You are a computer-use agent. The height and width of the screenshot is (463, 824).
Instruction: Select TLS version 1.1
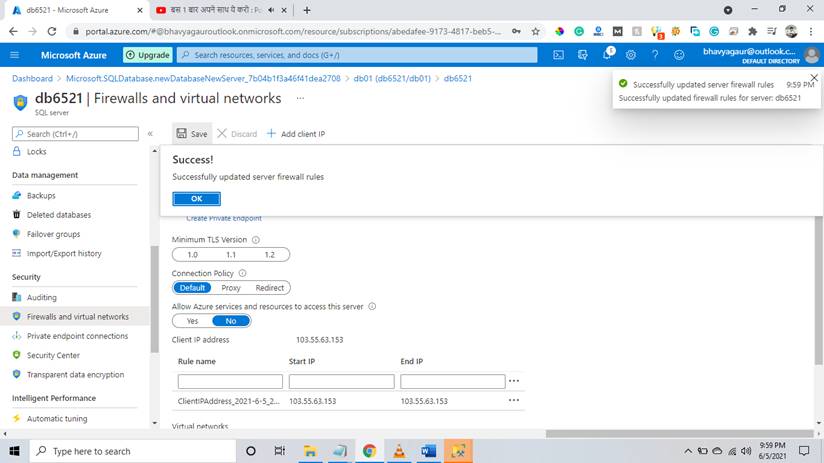(x=231, y=254)
